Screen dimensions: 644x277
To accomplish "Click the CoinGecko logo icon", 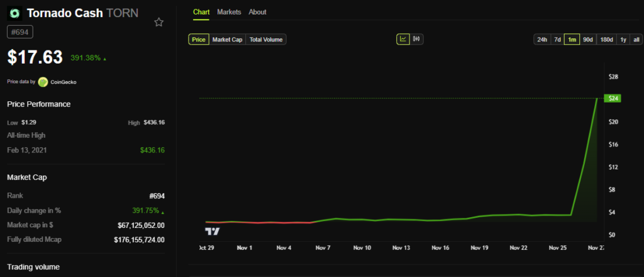I will [43, 82].
